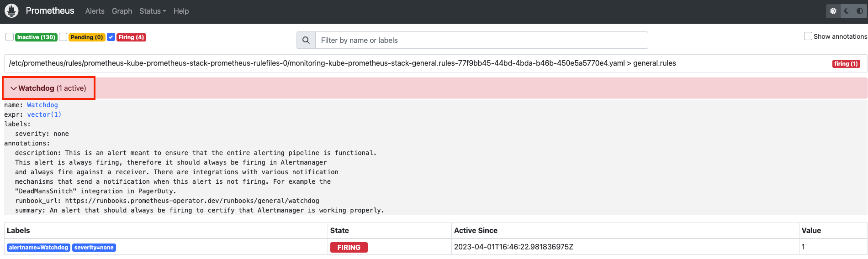Click the Inactive (130) green badge

36,37
